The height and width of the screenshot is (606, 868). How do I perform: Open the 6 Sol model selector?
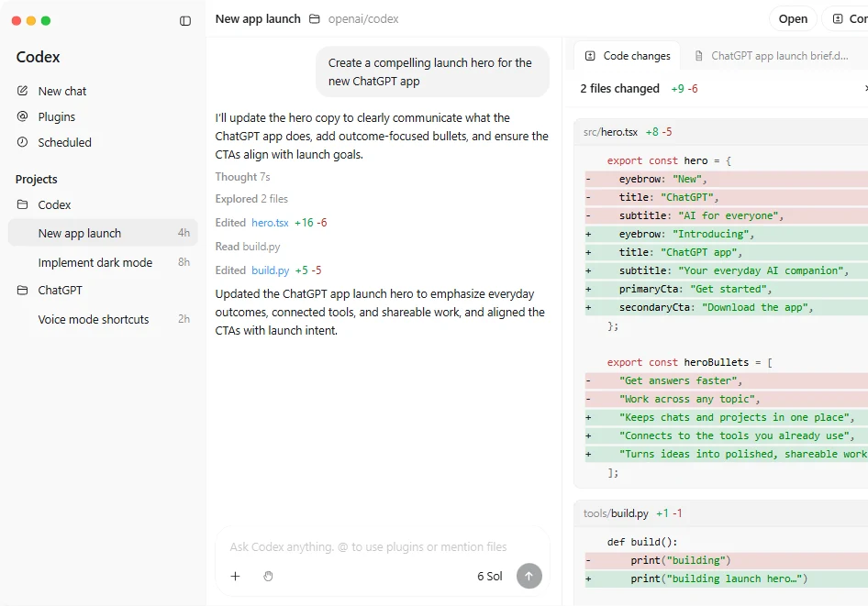pos(489,576)
